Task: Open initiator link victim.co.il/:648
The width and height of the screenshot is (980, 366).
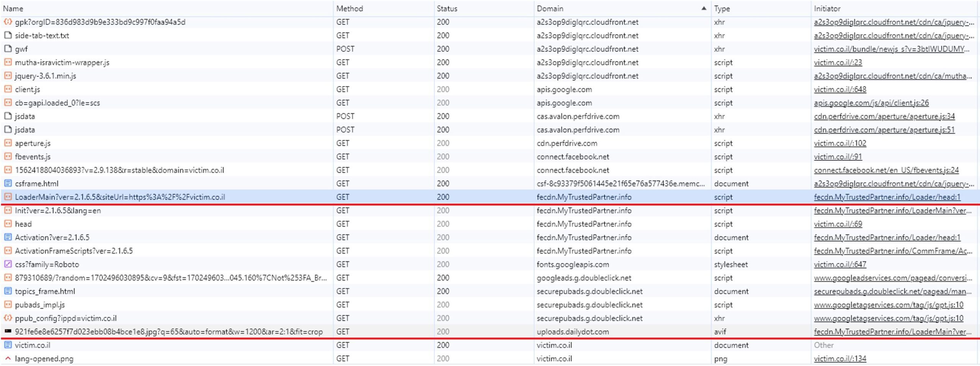Action: point(840,89)
